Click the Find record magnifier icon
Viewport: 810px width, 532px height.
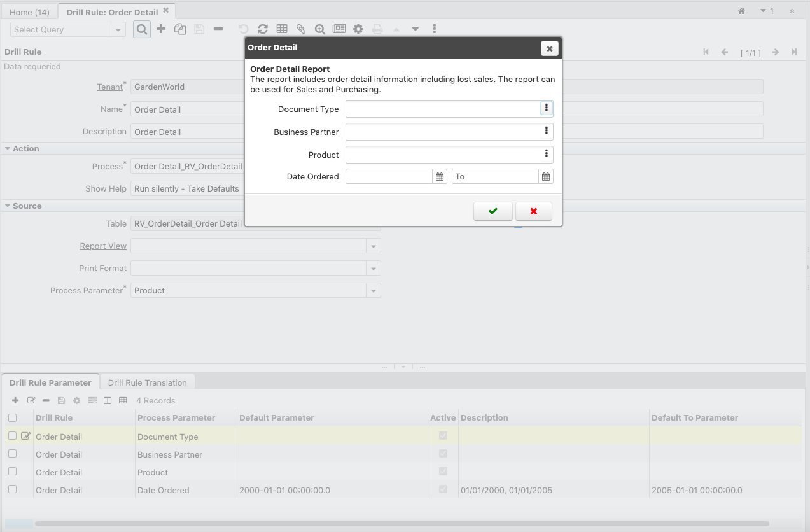tap(142, 29)
